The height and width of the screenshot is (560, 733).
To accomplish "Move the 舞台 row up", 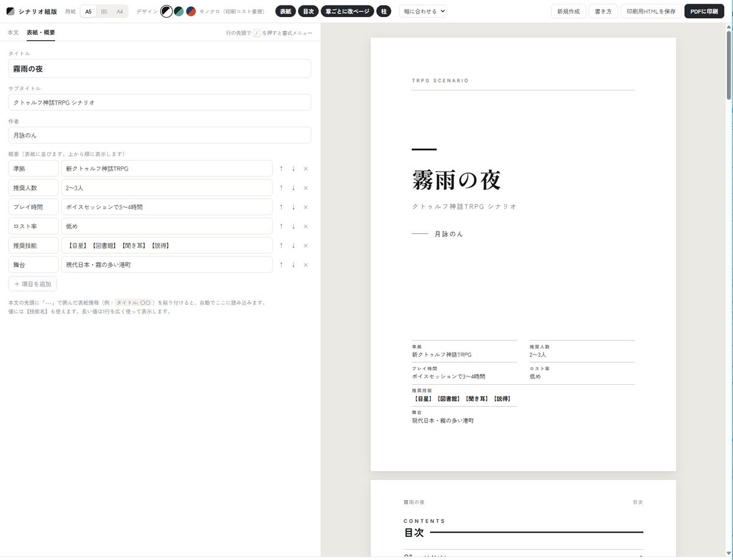I will pyautogui.click(x=281, y=264).
